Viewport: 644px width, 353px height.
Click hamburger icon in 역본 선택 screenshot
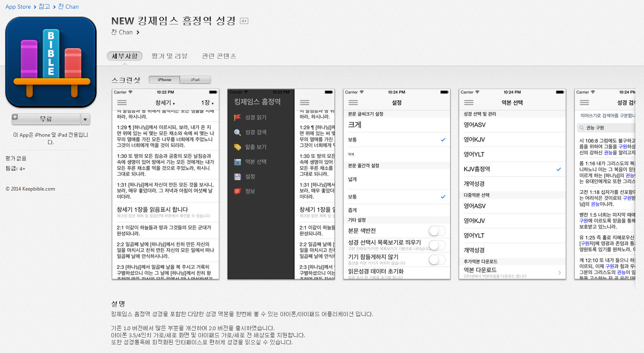[x=469, y=103]
